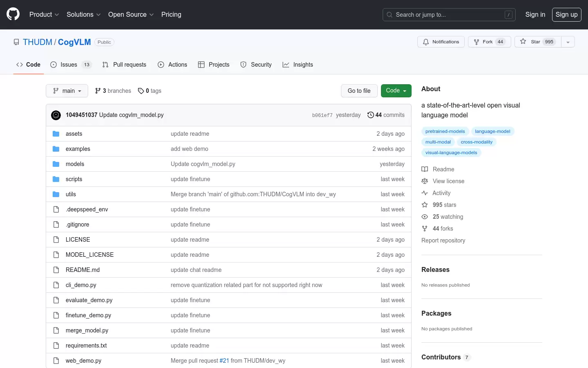Open the Pull requests tab

(124, 65)
